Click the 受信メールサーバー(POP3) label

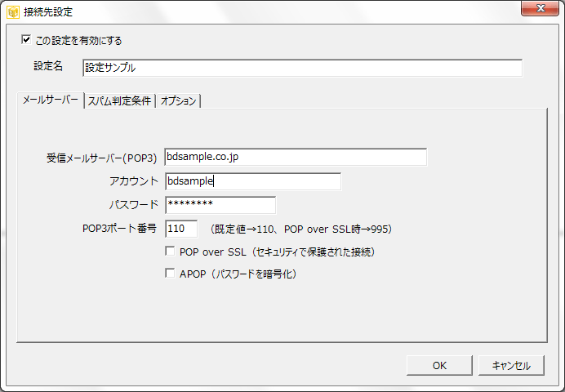click(x=101, y=158)
